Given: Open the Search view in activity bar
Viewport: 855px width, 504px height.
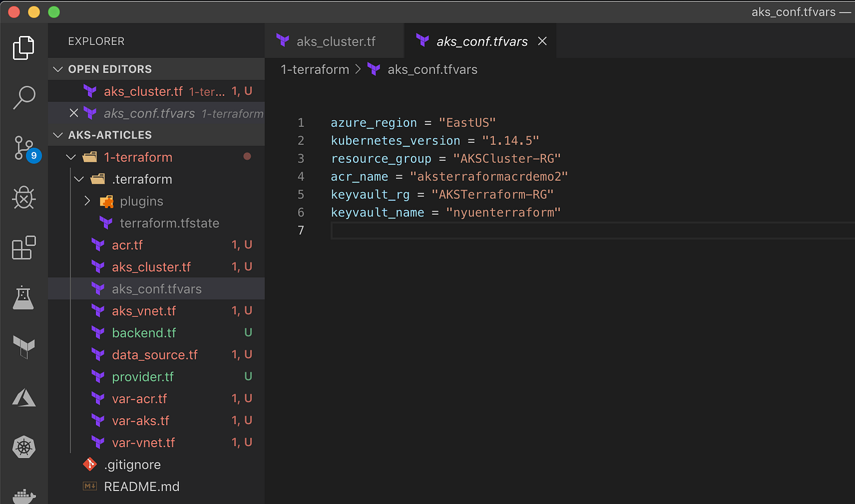Looking at the screenshot, I should [x=24, y=98].
